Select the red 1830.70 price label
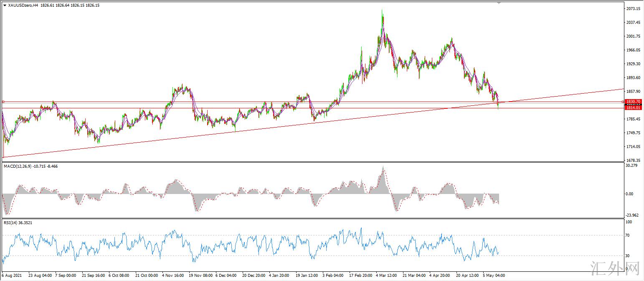Screen dimensions: 644x281 [633, 102]
